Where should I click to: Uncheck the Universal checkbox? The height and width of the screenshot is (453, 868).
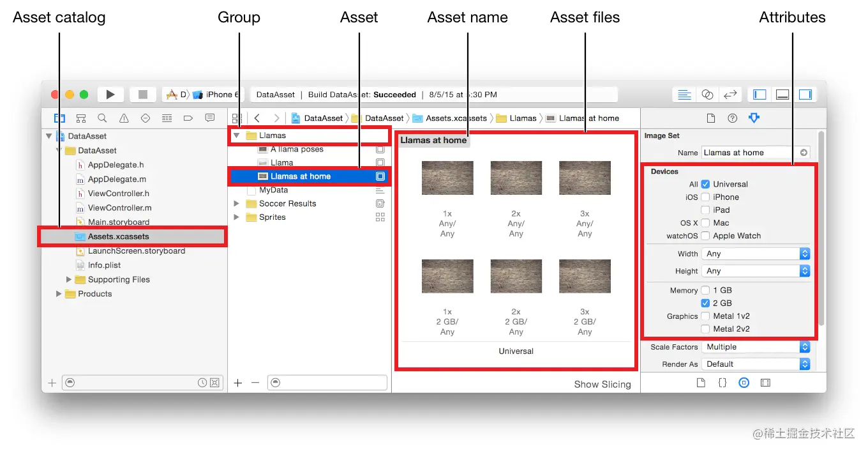(x=705, y=184)
